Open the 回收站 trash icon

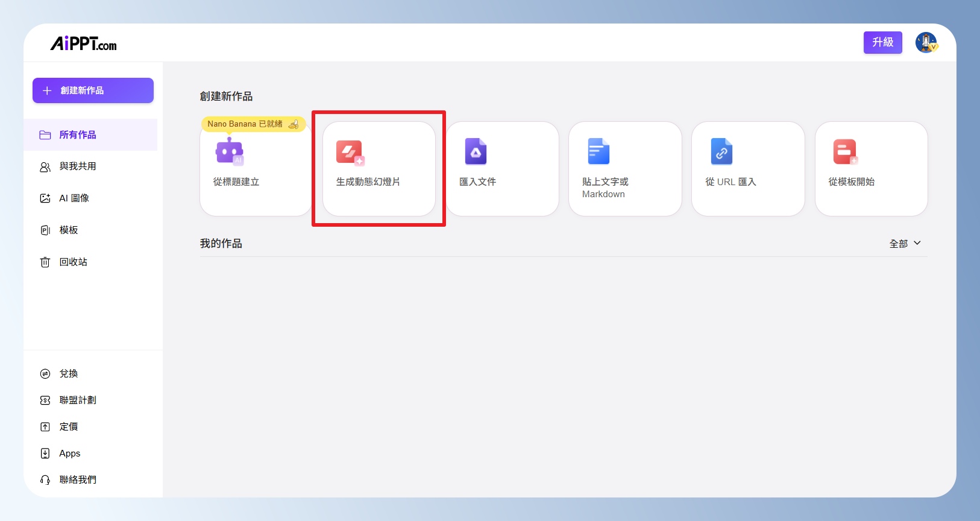tap(45, 262)
